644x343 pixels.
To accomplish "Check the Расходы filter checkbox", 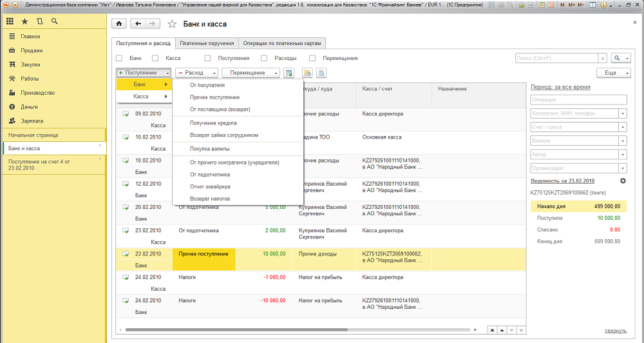I will (x=263, y=58).
